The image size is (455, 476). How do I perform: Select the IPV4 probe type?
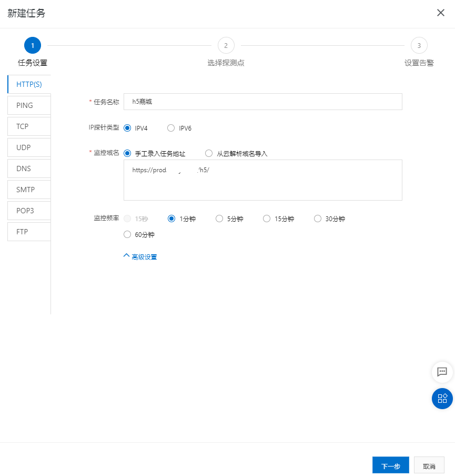127,128
